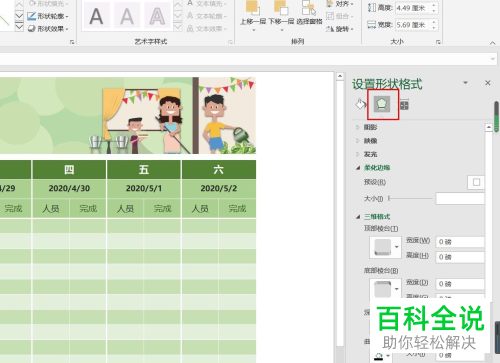Expand the Shadow (阴影) section
This screenshot has width=500, height=363.
point(358,127)
